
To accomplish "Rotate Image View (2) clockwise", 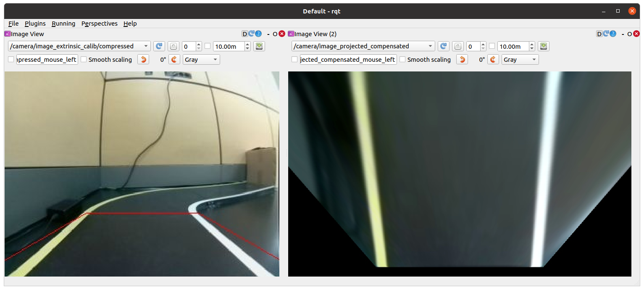I will (x=493, y=60).
